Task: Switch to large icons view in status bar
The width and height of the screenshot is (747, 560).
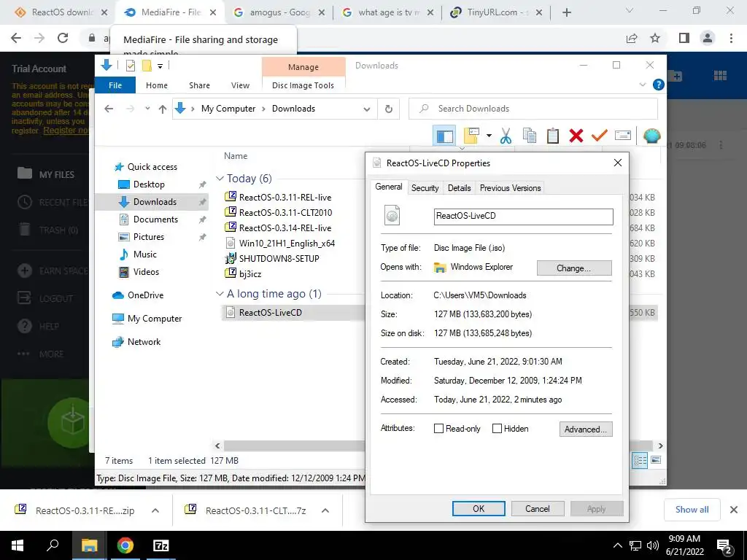Action: pyautogui.click(x=656, y=460)
